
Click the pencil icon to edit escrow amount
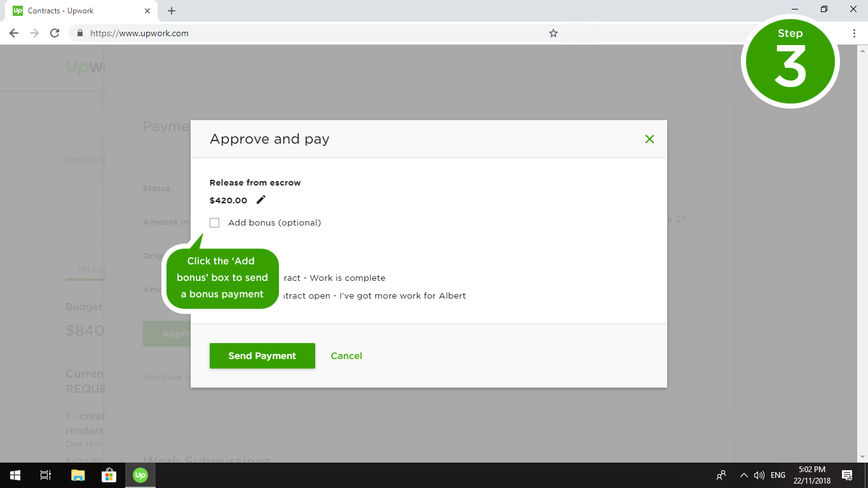(261, 200)
